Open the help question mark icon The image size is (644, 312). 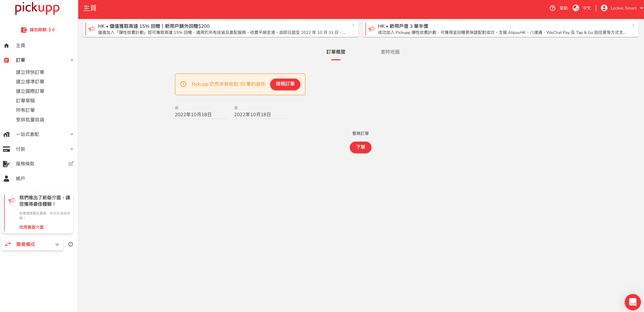tap(552, 8)
